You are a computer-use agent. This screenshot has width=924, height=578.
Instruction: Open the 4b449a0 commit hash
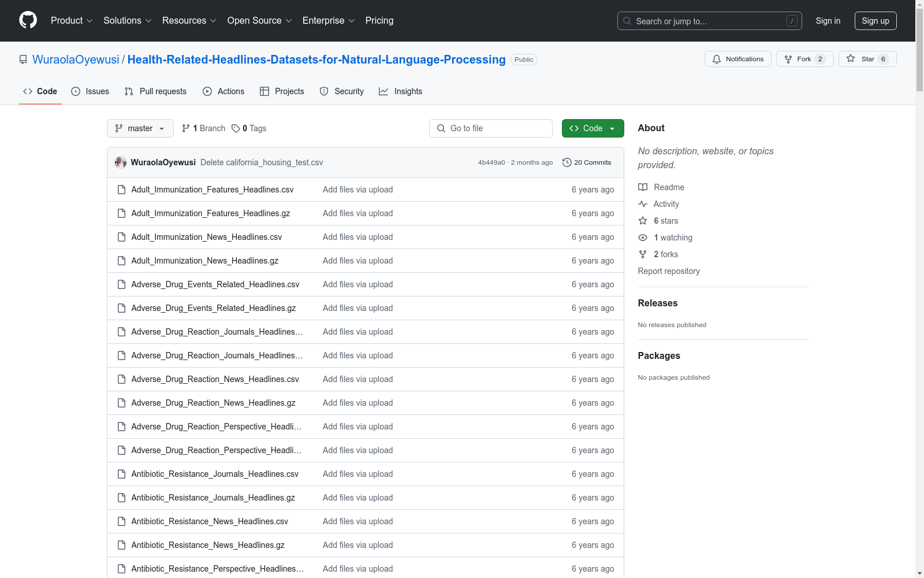(491, 162)
